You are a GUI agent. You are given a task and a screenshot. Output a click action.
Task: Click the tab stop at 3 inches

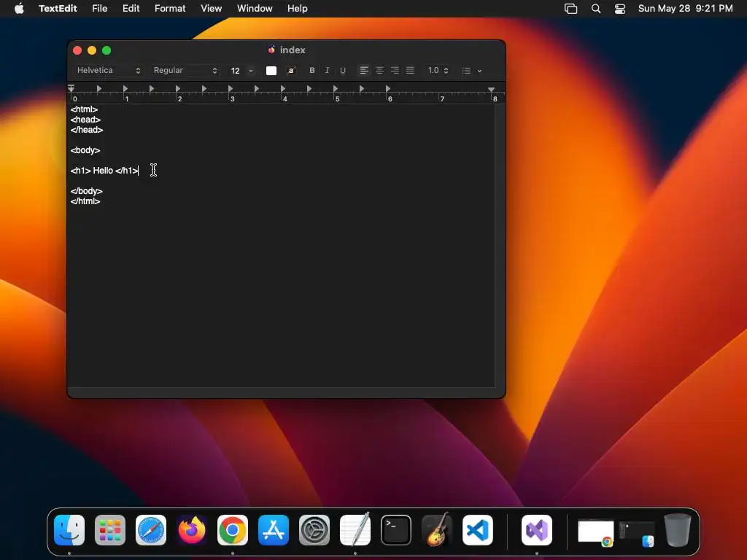pos(231,88)
